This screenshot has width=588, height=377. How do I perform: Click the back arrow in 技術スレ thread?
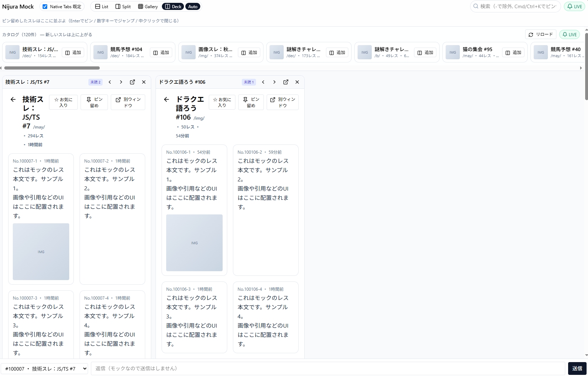(13, 99)
